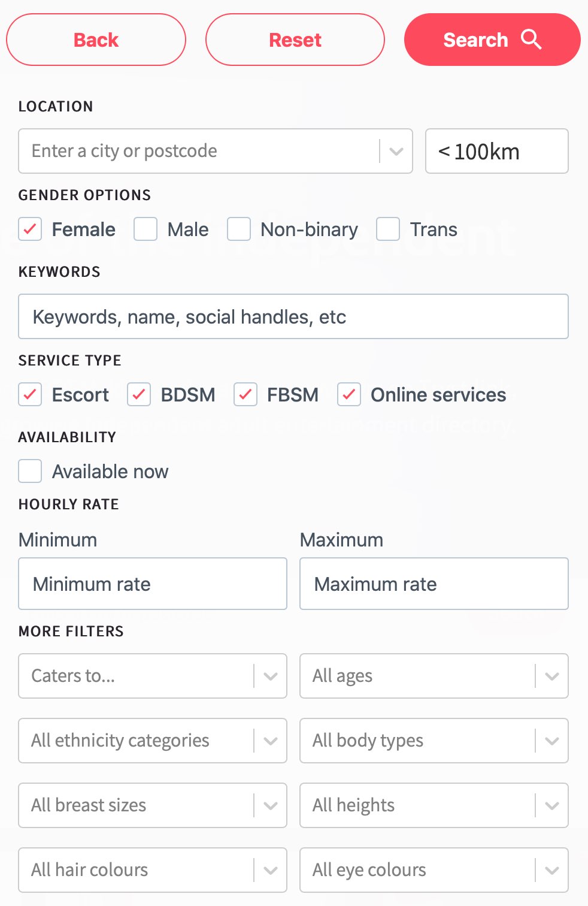Focus the Minimum rate field
Image resolution: width=588 pixels, height=906 pixels.
153,584
